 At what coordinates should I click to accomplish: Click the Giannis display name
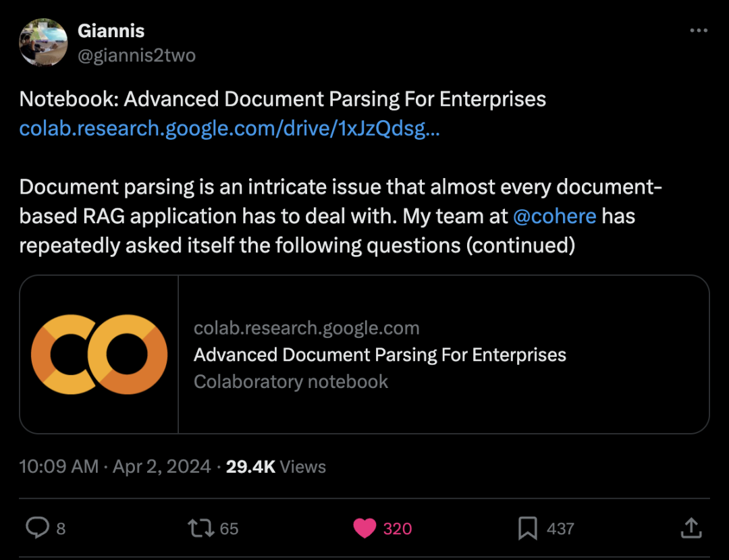111,31
